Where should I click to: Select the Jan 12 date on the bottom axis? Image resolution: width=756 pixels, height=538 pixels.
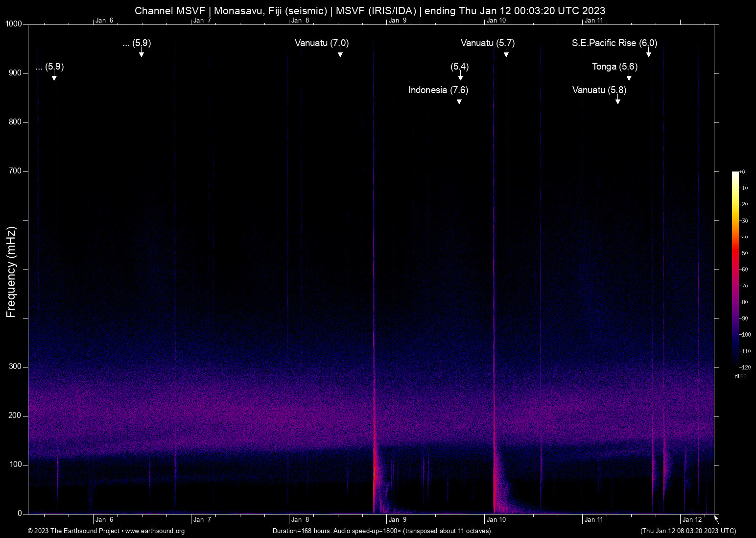coord(691,520)
